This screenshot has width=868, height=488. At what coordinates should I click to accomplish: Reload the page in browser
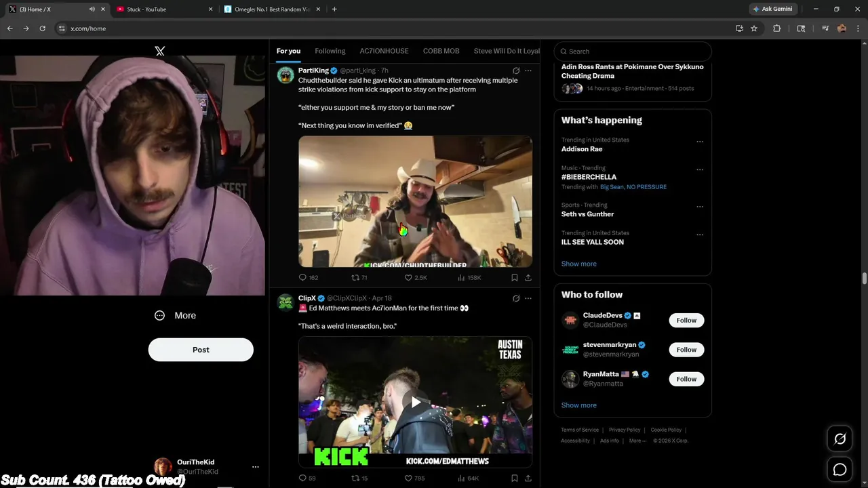click(42, 28)
